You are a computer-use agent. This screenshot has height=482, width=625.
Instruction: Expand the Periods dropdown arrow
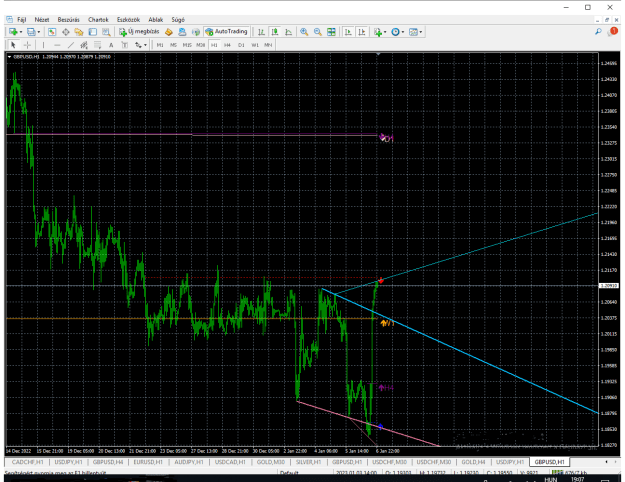pyautogui.click(x=403, y=32)
